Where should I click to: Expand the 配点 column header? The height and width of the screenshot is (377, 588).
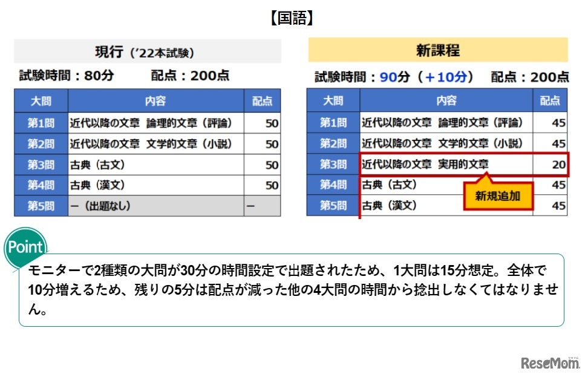(x=263, y=101)
